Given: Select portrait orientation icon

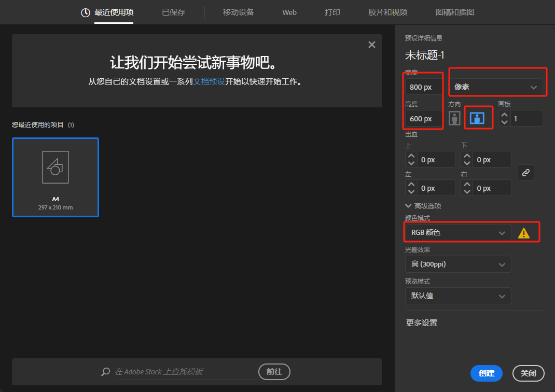Looking at the screenshot, I should pyautogui.click(x=454, y=118).
